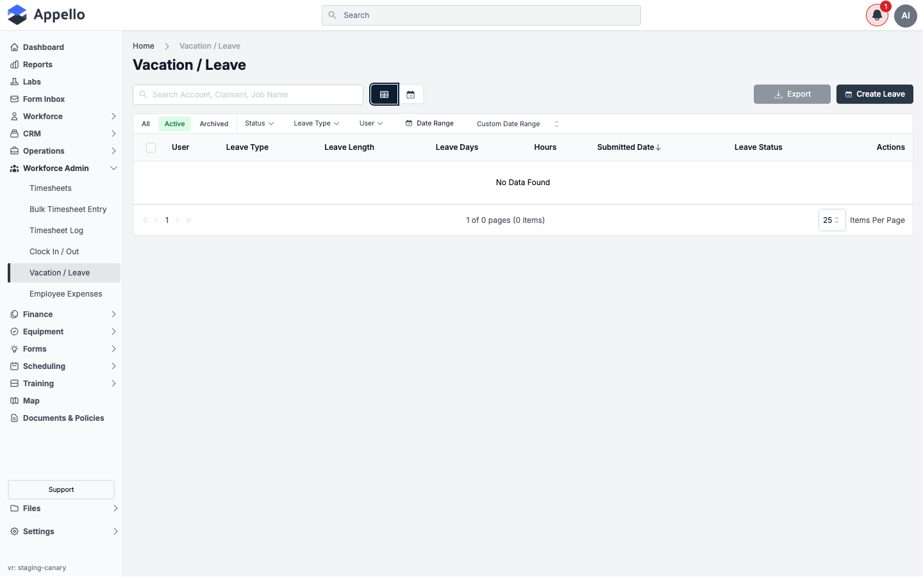Follow the Home breadcrumb link
Viewport: 923px width, 588px height.
[x=144, y=46]
